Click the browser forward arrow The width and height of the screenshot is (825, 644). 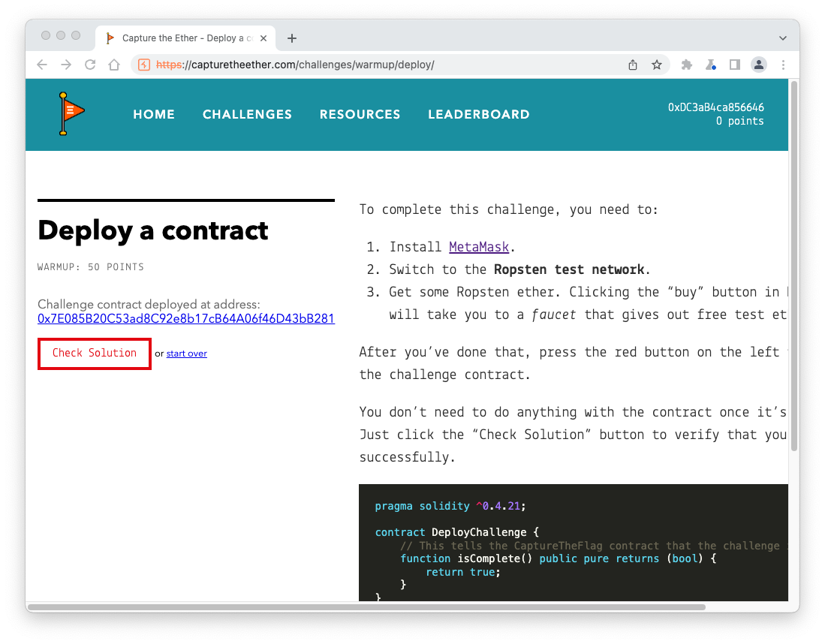(66, 65)
